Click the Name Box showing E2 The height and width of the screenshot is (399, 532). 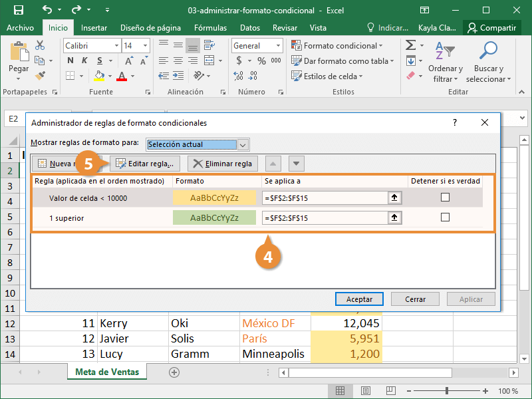[x=13, y=119]
